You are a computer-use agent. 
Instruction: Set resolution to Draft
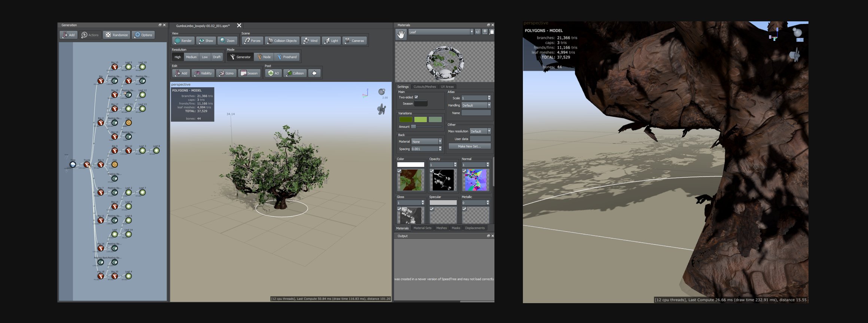[x=217, y=57]
